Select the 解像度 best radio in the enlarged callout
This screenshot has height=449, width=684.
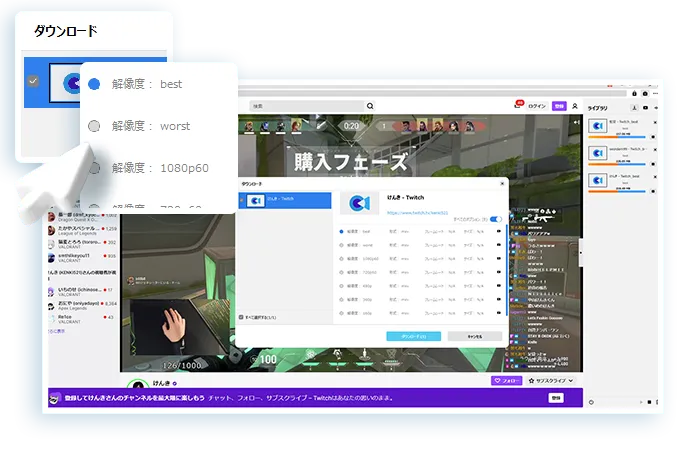tap(94, 84)
